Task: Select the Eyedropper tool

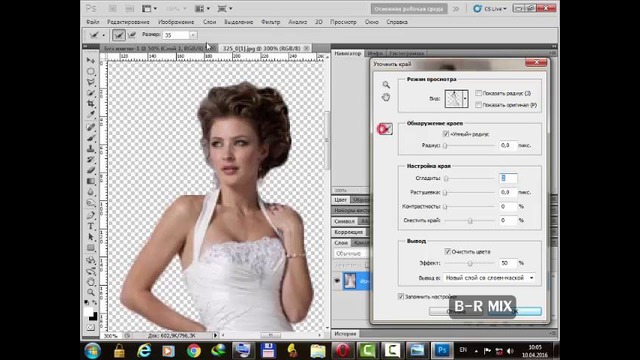Action: (91, 114)
